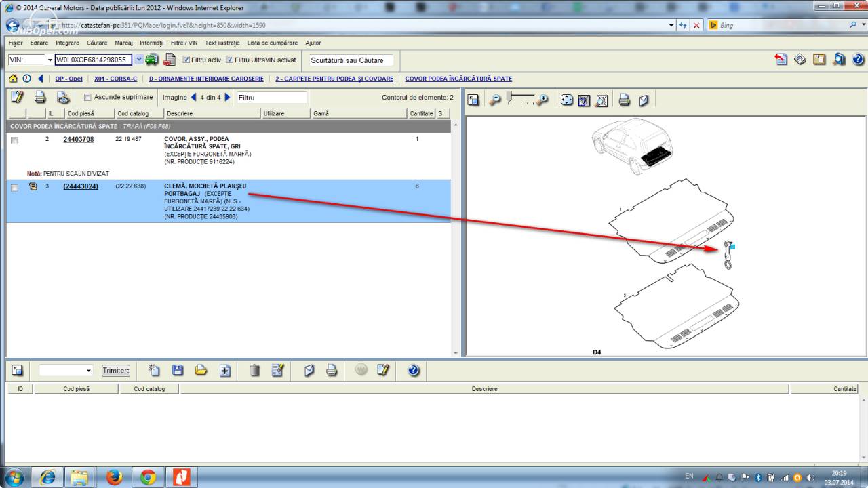Save the shopping list
Viewport: 868px width, 488px height.
(178, 370)
